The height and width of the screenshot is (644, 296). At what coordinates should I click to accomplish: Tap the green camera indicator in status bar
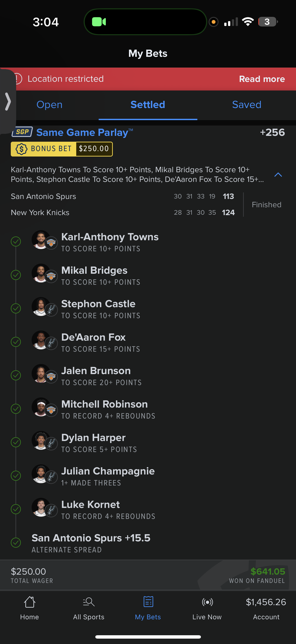(99, 22)
